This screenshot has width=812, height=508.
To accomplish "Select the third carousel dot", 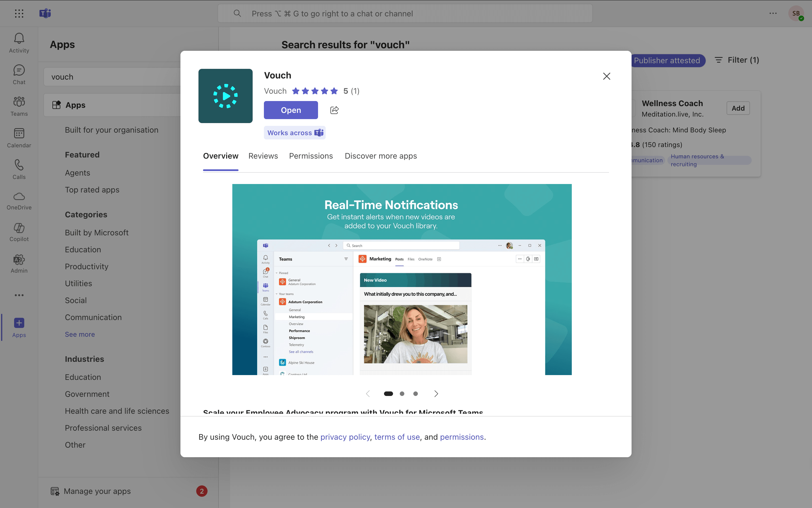I will (415, 394).
